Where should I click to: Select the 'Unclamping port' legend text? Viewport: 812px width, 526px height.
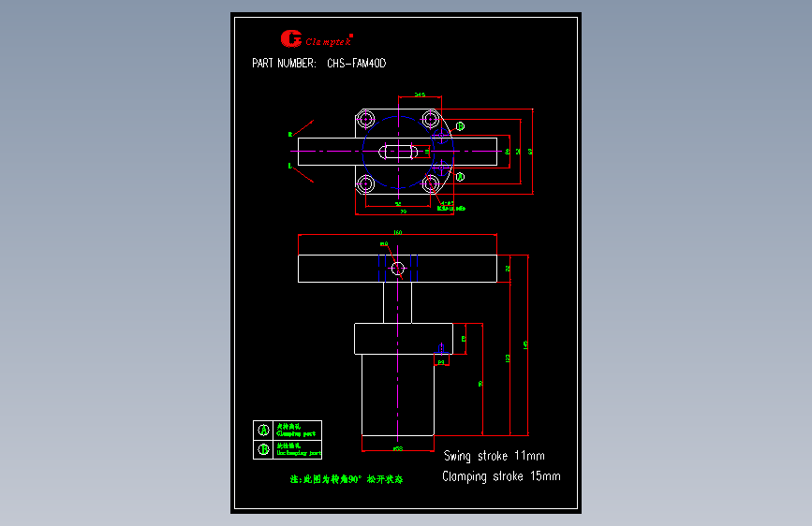tap(299, 453)
